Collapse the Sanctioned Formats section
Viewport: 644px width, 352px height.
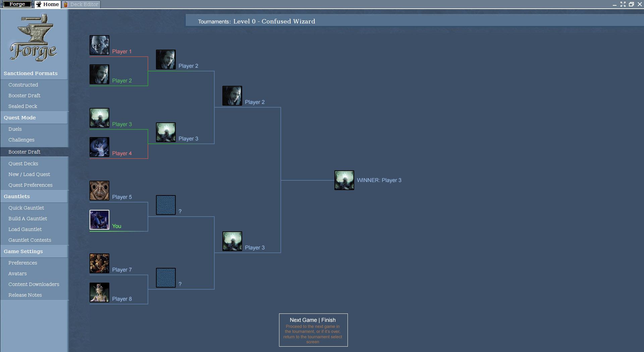point(31,73)
